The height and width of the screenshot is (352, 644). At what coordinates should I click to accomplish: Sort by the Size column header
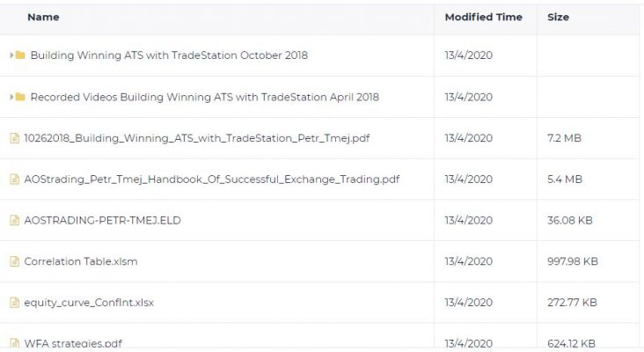click(x=558, y=18)
